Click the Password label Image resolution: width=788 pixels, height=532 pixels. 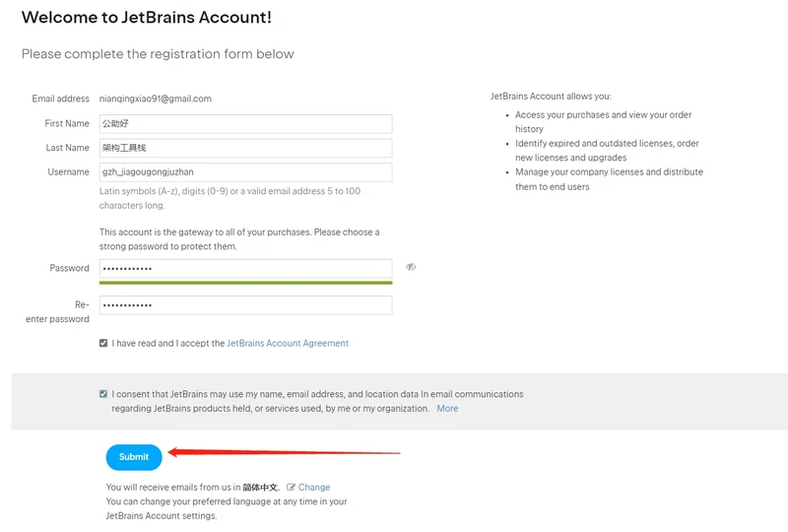[x=69, y=269]
